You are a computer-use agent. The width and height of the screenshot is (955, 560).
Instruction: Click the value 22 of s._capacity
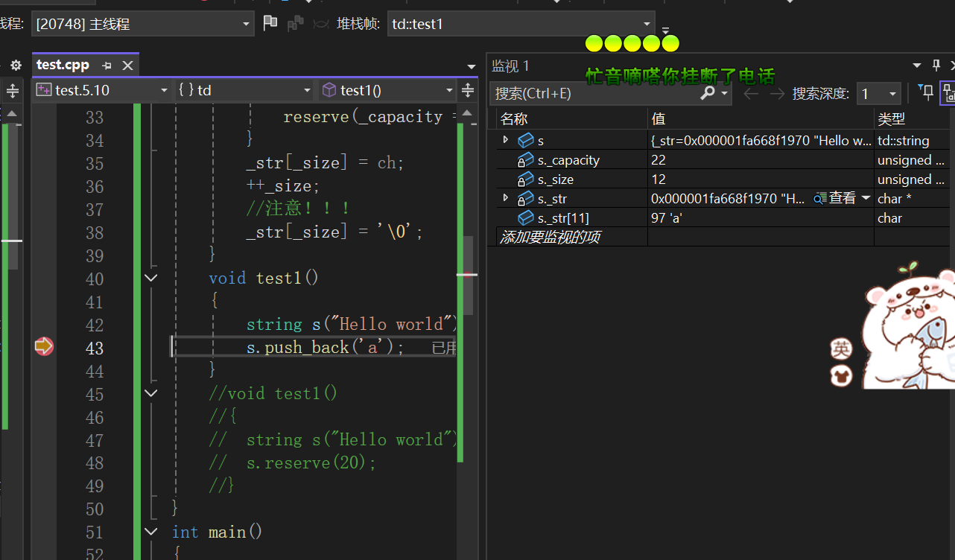(659, 160)
